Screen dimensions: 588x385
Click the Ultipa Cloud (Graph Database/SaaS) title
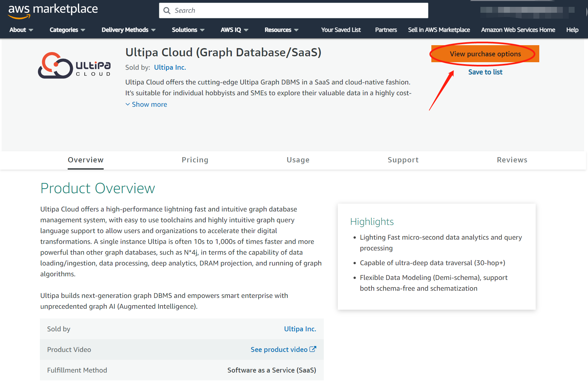tap(223, 52)
